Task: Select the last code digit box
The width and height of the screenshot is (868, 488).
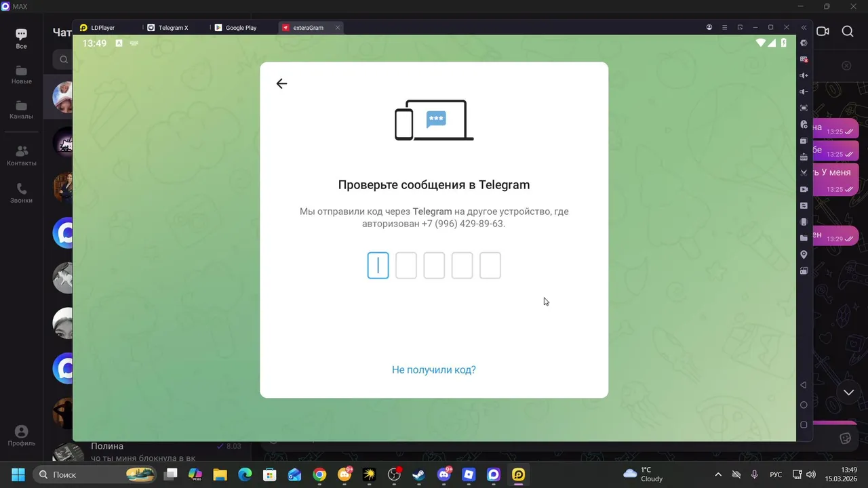Action: [490, 266]
